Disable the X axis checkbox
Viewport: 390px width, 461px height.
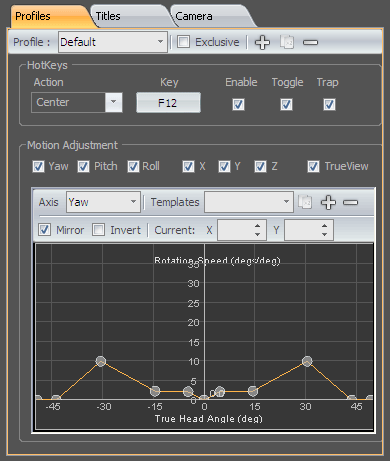tap(188, 166)
